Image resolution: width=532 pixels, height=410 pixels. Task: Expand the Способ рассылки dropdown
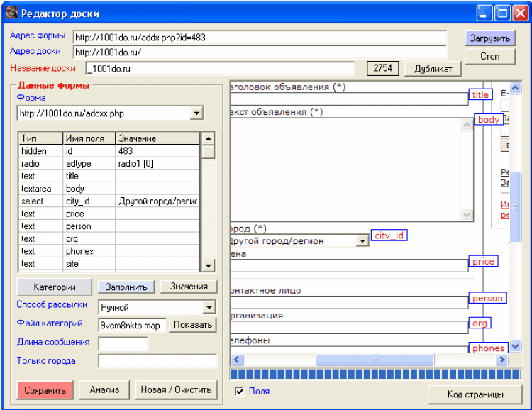(209, 307)
